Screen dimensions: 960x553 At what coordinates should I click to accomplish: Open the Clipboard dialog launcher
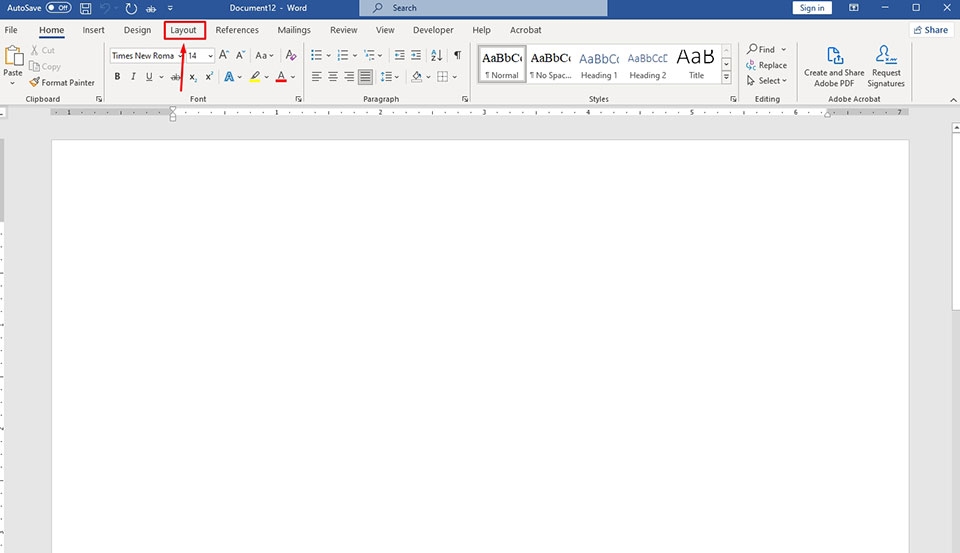(99, 99)
